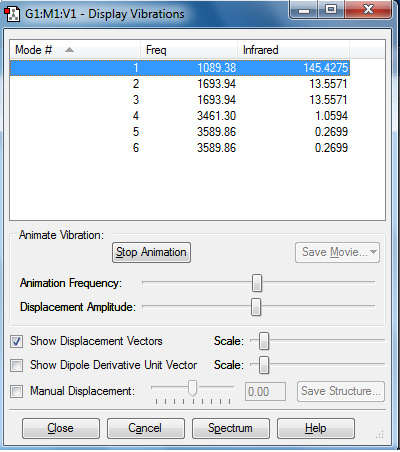Select mode number 2 cell
Image resolution: width=400 pixels, height=452 pixels.
tap(136, 84)
